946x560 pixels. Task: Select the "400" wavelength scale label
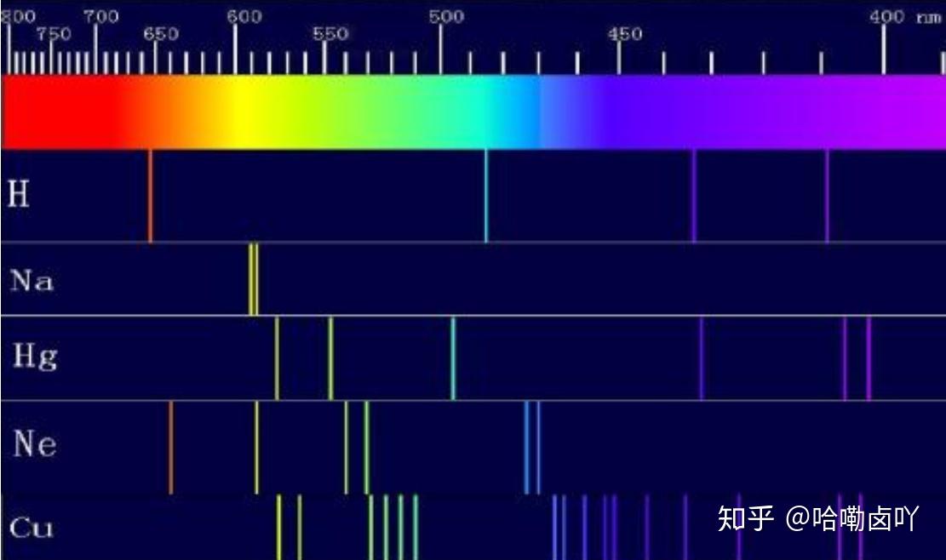(x=887, y=16)
